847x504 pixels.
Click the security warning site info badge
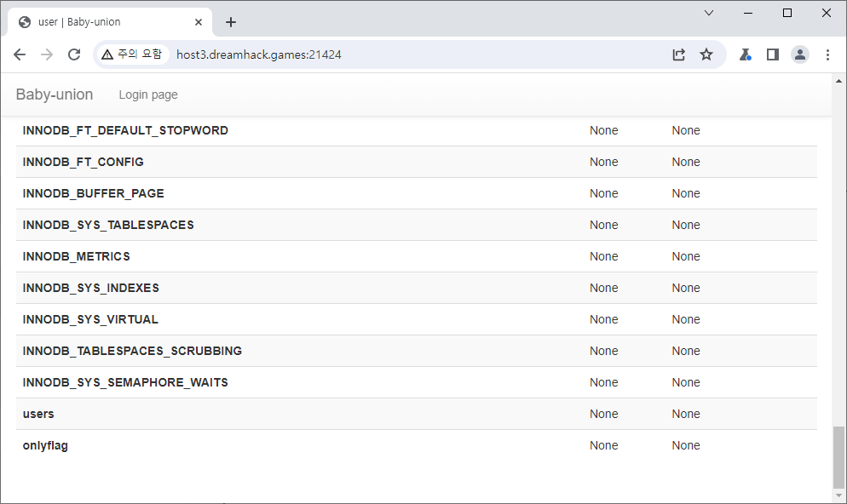click(x=131, y=54)
